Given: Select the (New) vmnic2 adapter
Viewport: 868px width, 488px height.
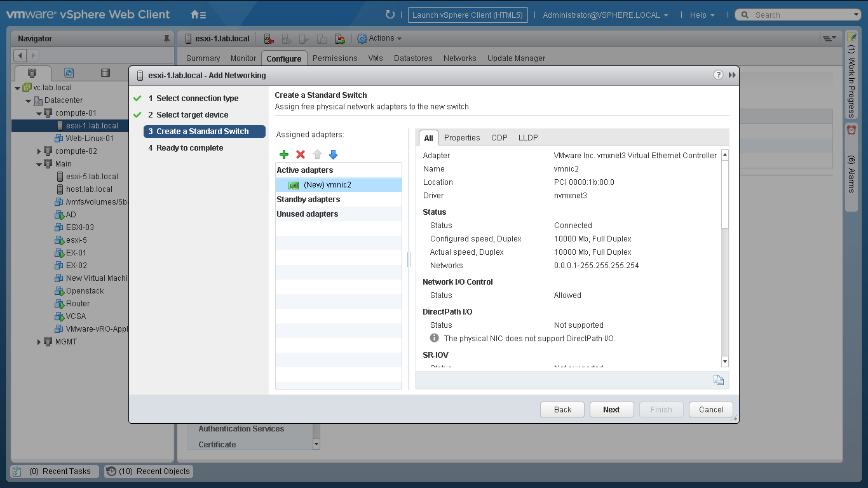Looking at the screenshot, I should [327, 185].
